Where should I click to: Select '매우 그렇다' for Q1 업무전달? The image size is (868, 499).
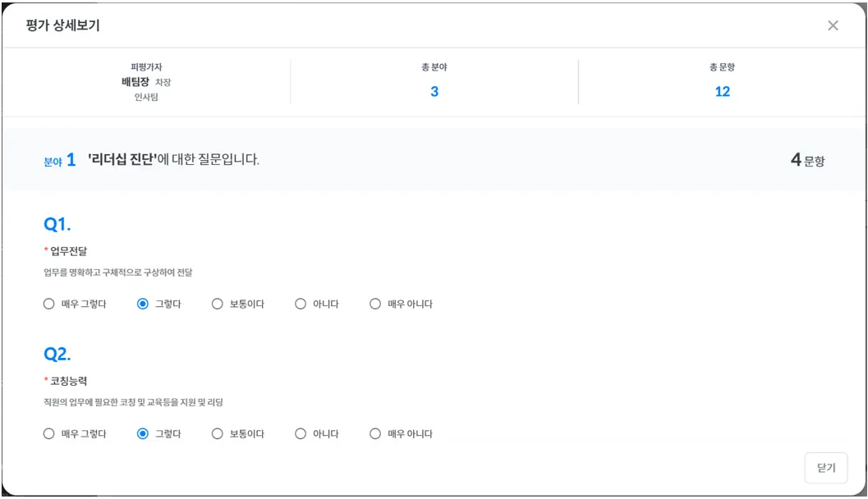[48, 304]
